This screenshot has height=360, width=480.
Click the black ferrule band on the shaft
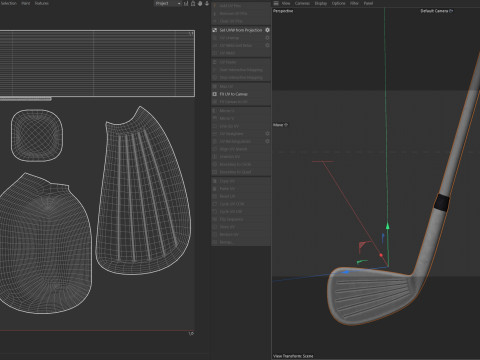pos(442,203)
